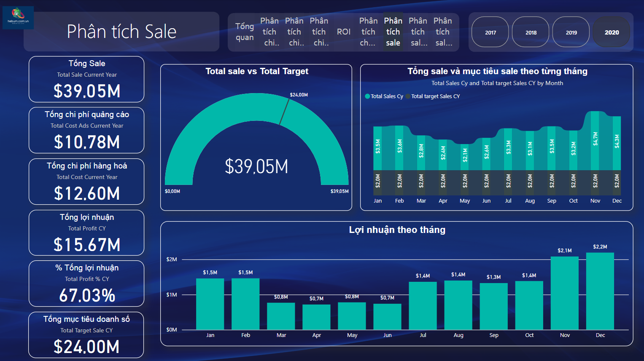Go to the ROI page tab
Image resolution: width=644 pixels, height=361 pixels.
[344, 32]
